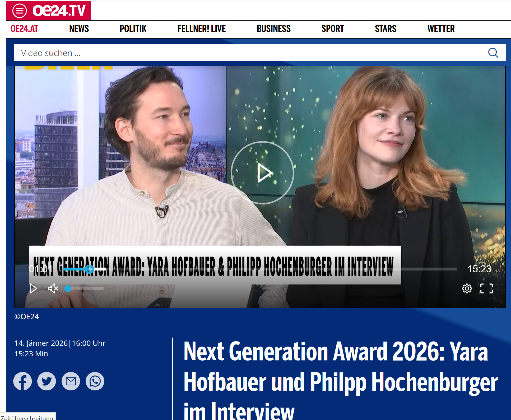The height and width of the screenshot is (420, 511).
Task: Go to FELLNER! LIVE section
Action: 202,29
